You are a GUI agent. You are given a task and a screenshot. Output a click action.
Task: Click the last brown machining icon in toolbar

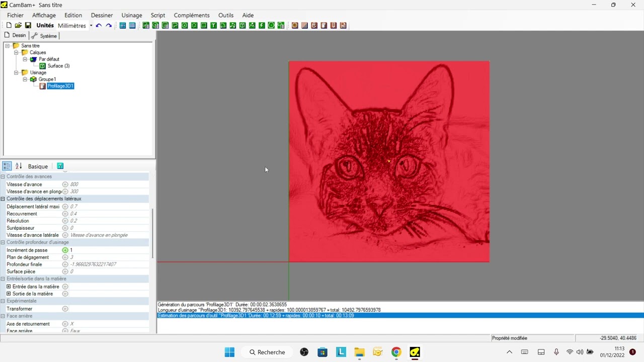point(343,25)
